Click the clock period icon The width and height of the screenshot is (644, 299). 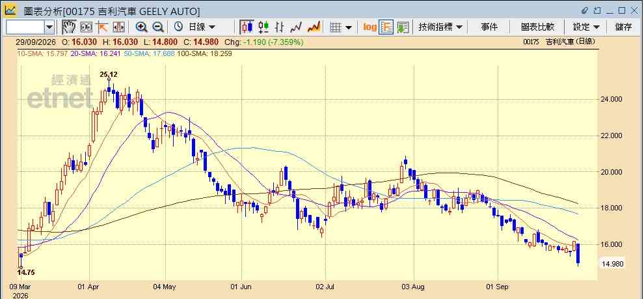pyautogui.click(x=179, y=27)
